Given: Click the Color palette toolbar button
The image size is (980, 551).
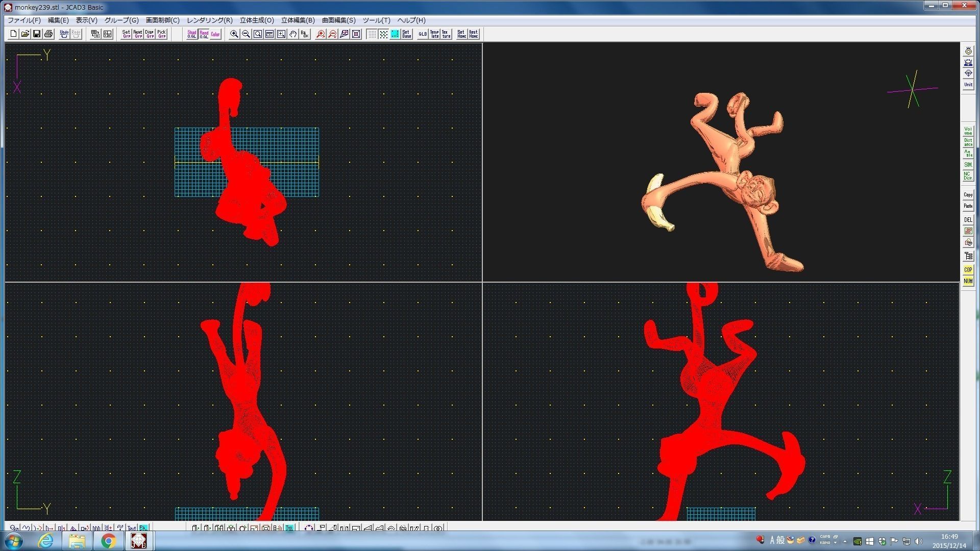Looking at the screenshot, I should click(x=215, y=34).
